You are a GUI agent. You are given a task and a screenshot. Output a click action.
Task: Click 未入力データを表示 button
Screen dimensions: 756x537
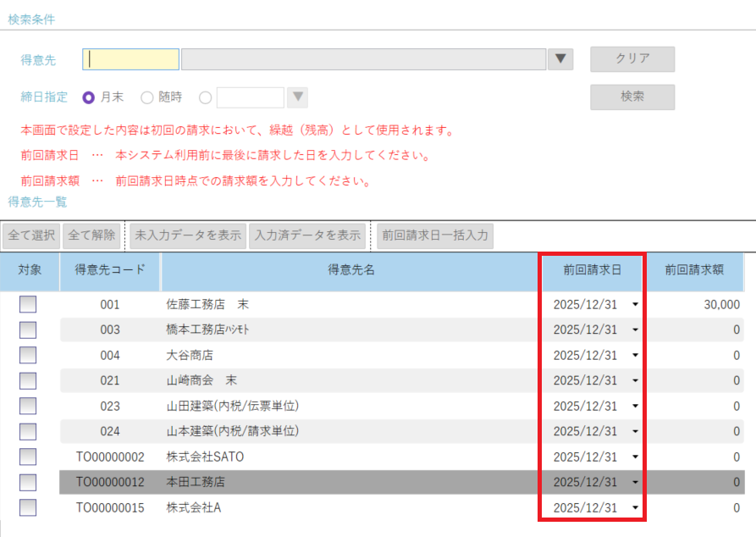(x=188, y=235)
